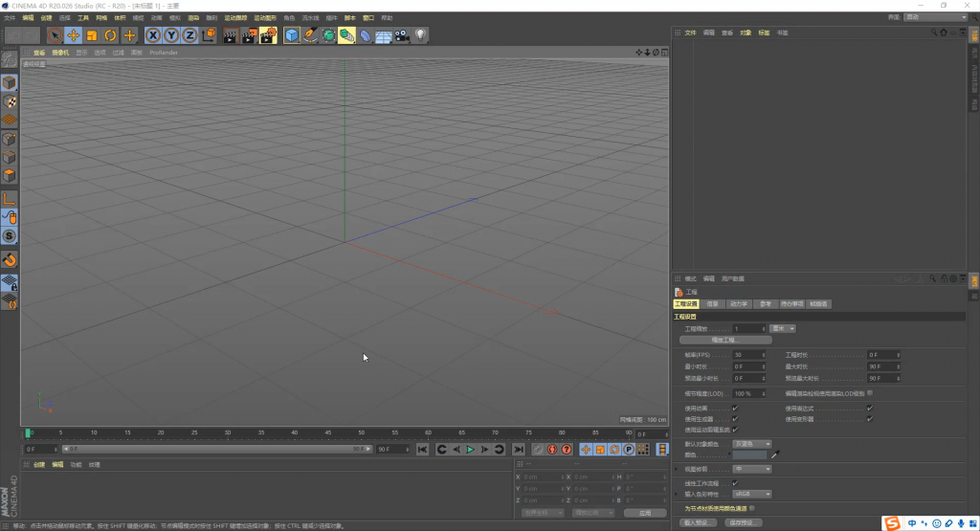The image size is (980, 531).
Task: Toggle parameter P keyframe recording
Action: 629,449
